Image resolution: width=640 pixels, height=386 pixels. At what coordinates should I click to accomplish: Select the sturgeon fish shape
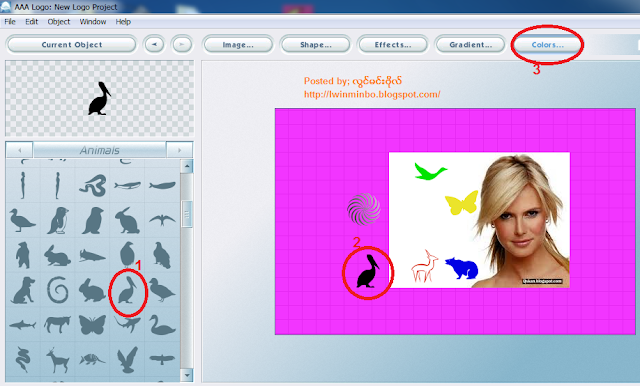click(x=93, y=256)
